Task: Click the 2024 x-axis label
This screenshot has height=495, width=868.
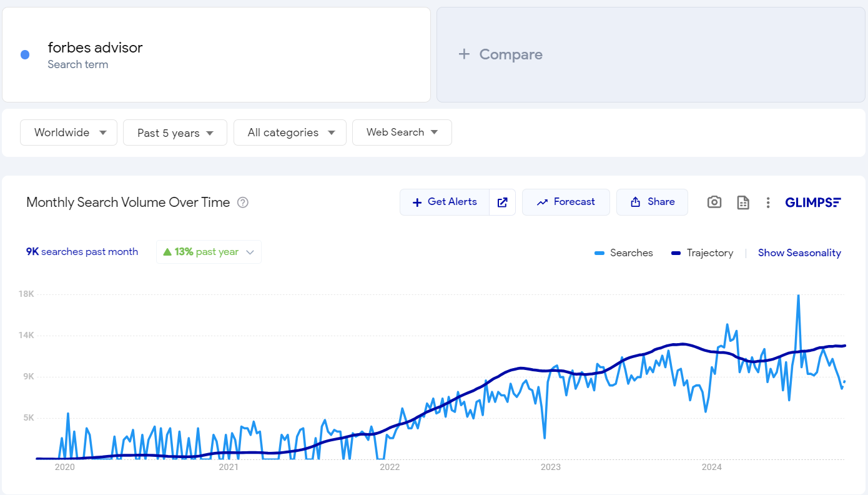Action: (711, 467)
